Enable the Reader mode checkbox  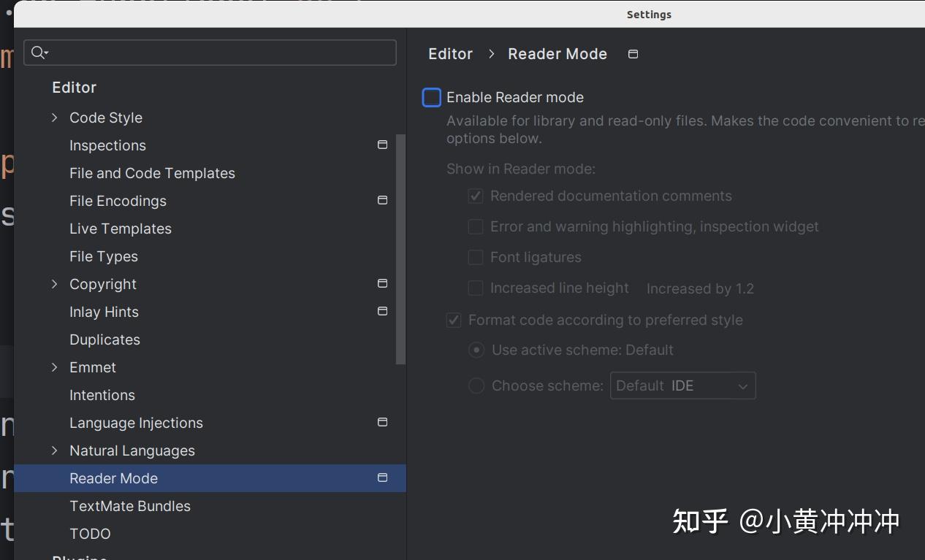[x=431, y=97]
